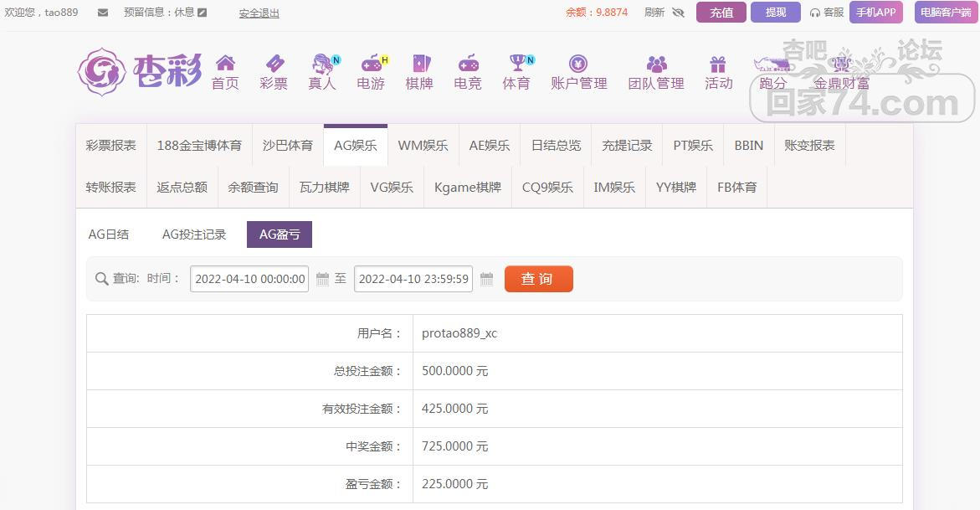The image size is (980, 510).
Task: Open end date calendar picker
Action: pos(486,279)
